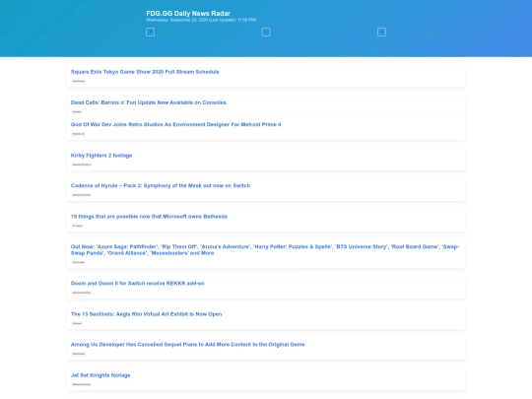Click source tag under 'Out Now' roundup headline

[x=79, y=262]
